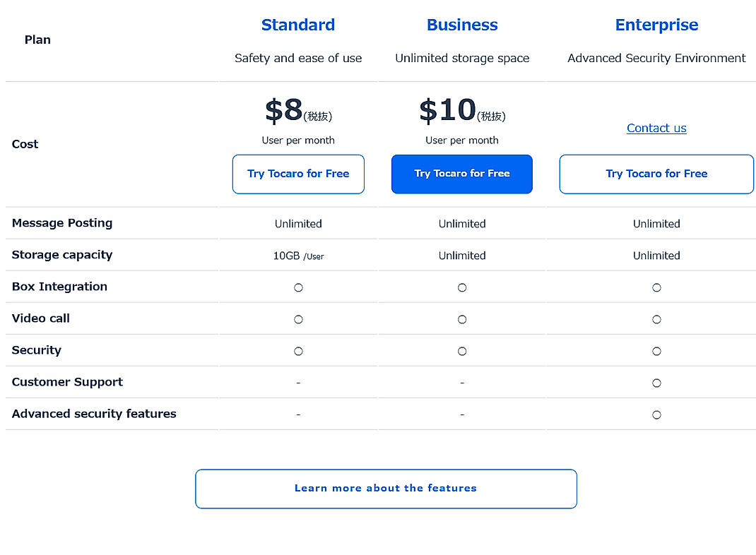Click Box Integration circle for Business

[x=462, y=287]
